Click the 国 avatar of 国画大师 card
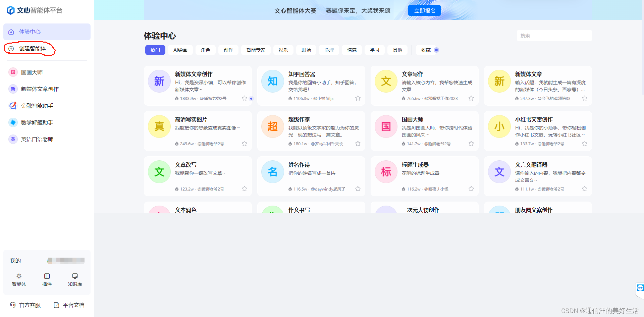The height and width of the screenshot is (317, 644). 386,126
